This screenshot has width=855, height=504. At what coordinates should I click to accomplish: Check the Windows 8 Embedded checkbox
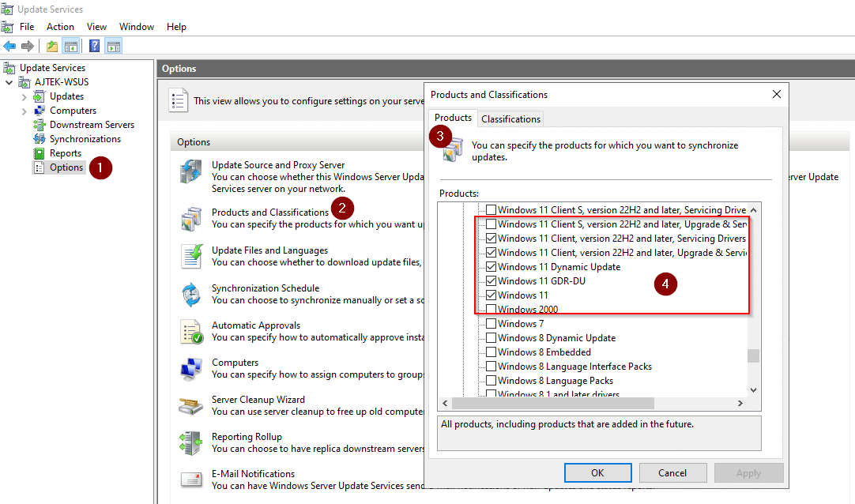492,352
